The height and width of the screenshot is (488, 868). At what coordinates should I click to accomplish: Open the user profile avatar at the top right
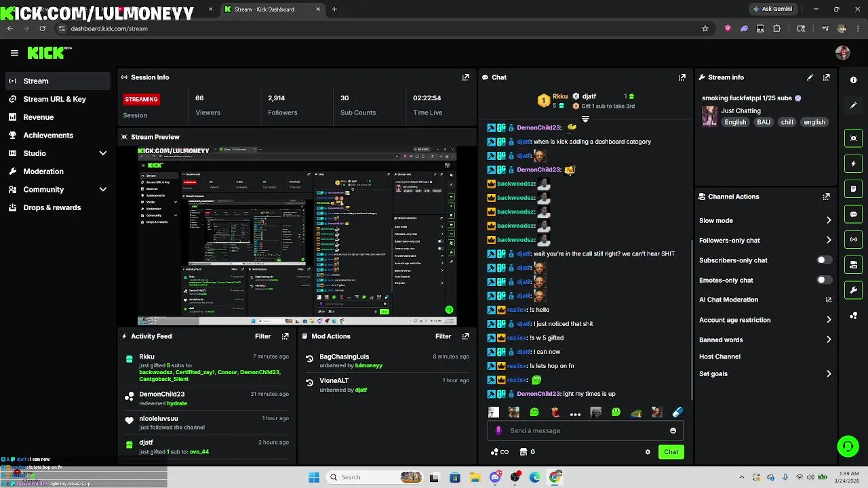click(x=842, y=53)
